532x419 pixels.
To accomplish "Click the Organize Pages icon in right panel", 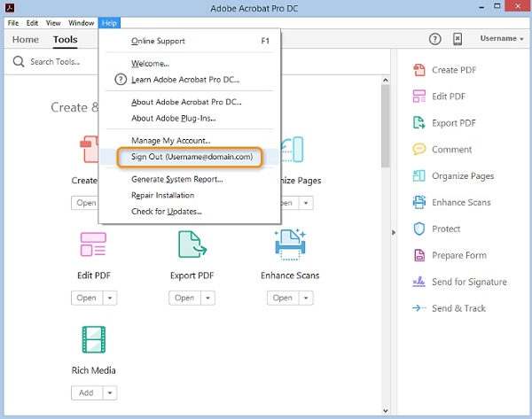I will 419,175.
